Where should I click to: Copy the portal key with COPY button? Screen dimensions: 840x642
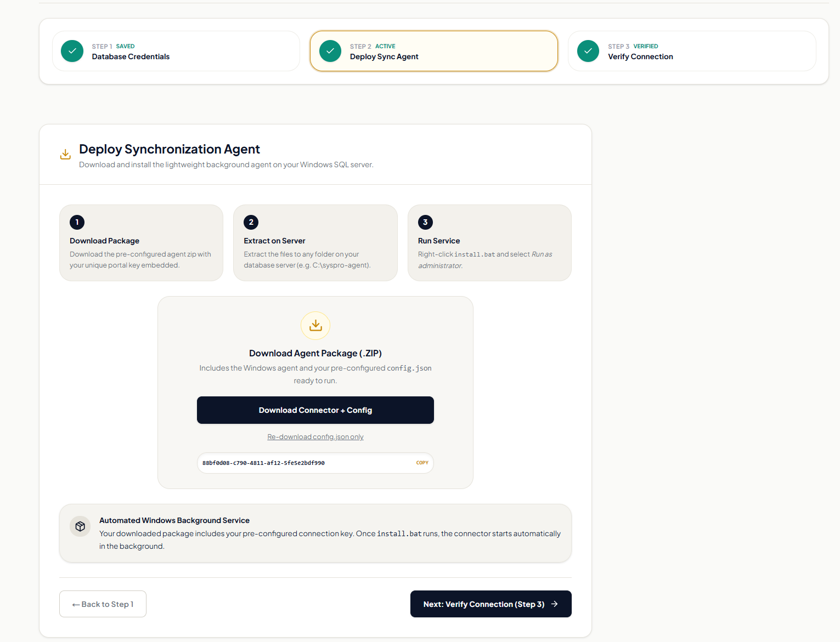tap(422, 463)
